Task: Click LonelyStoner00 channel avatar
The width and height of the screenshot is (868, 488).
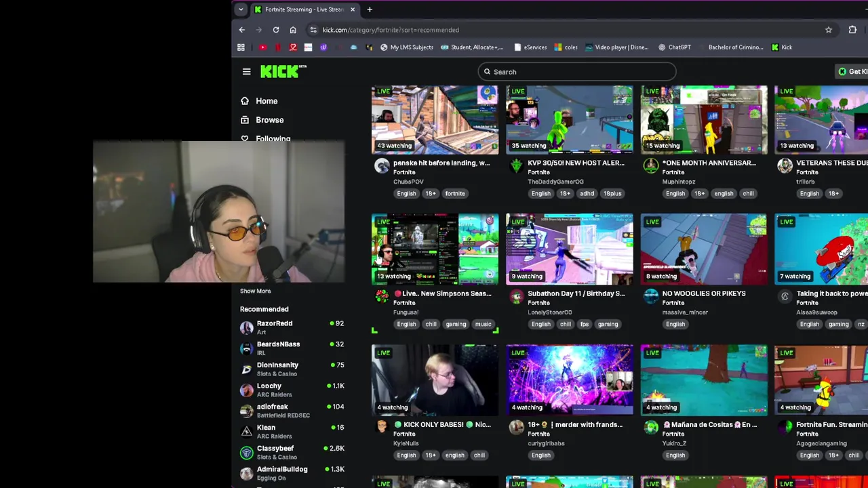Action: pyautogui.click(x=517, y=296)
